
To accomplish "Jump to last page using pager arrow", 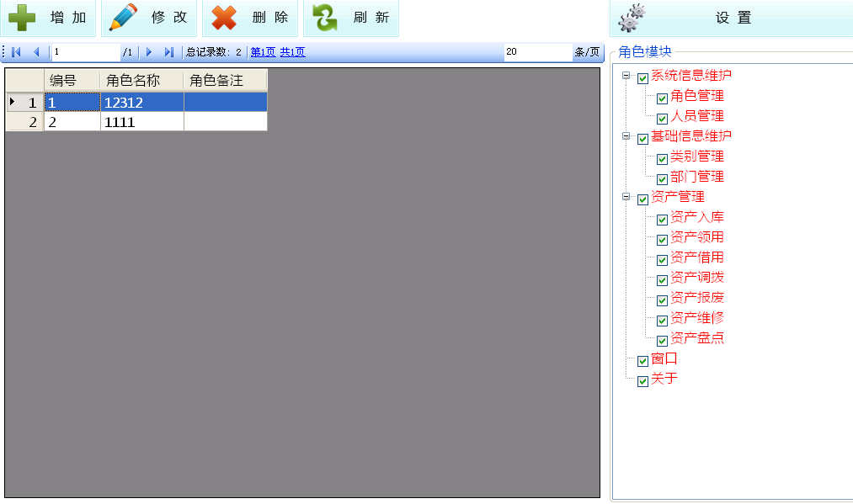I will [x=168, y=52].
